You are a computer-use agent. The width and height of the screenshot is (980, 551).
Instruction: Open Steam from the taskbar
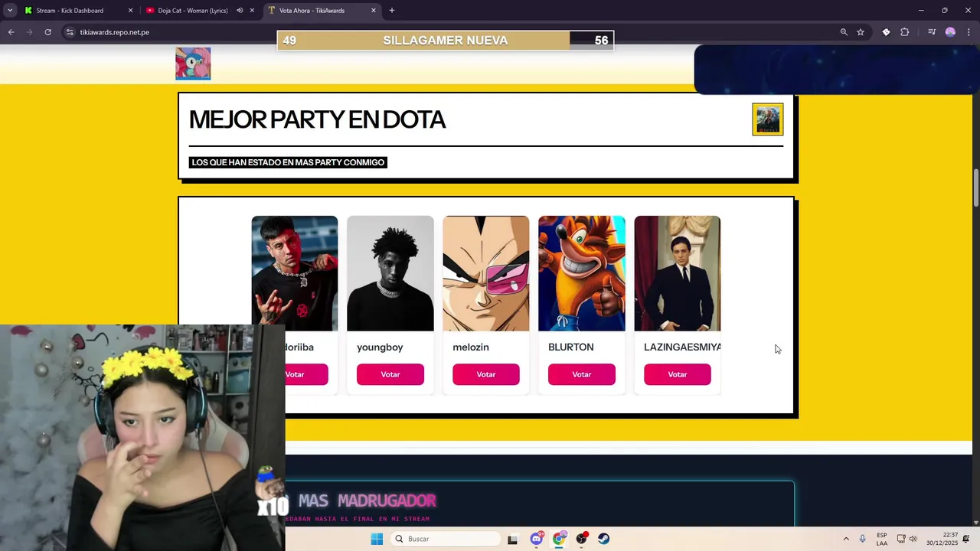[604, 539]
